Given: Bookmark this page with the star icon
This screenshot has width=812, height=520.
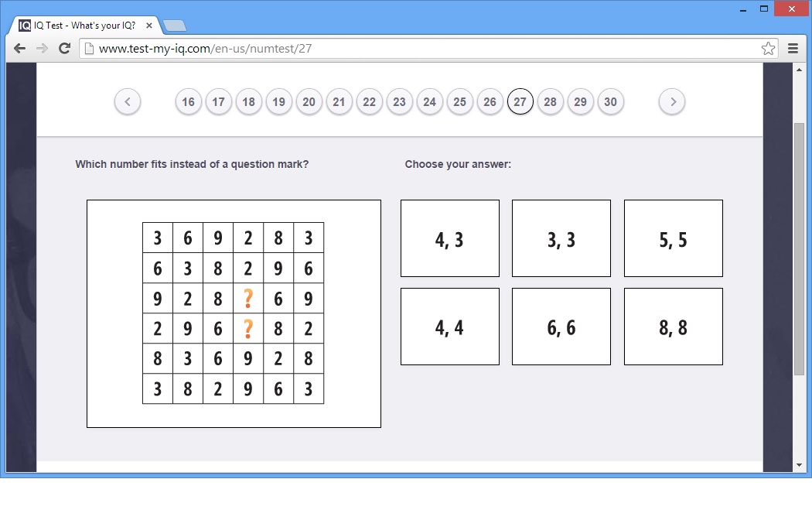Looking at the screenshot, I should pos(768,49).
